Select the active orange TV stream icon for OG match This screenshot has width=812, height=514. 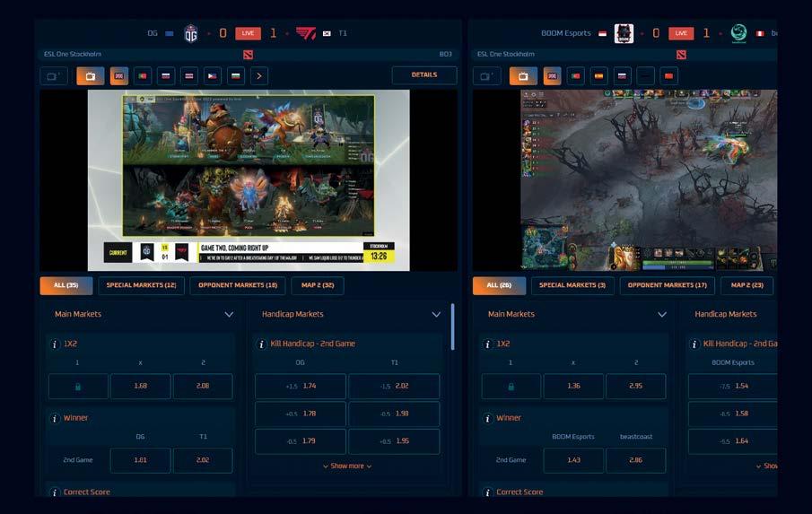90,76
